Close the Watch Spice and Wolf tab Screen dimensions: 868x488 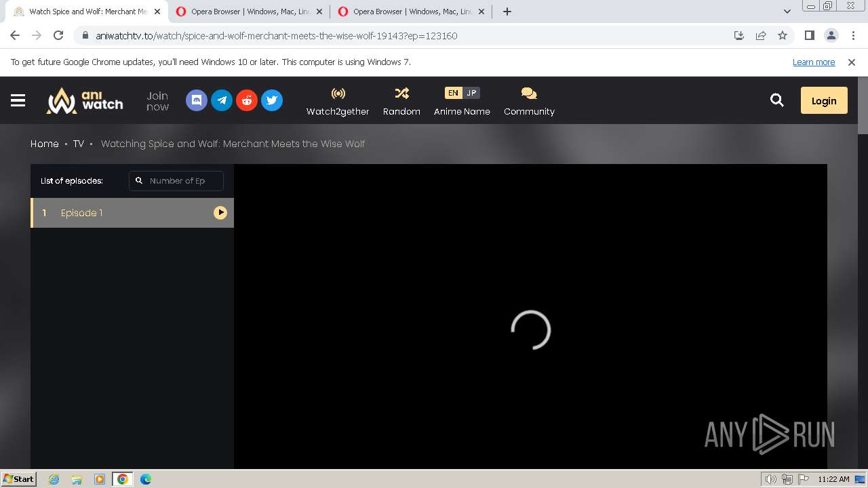(157, 12)
